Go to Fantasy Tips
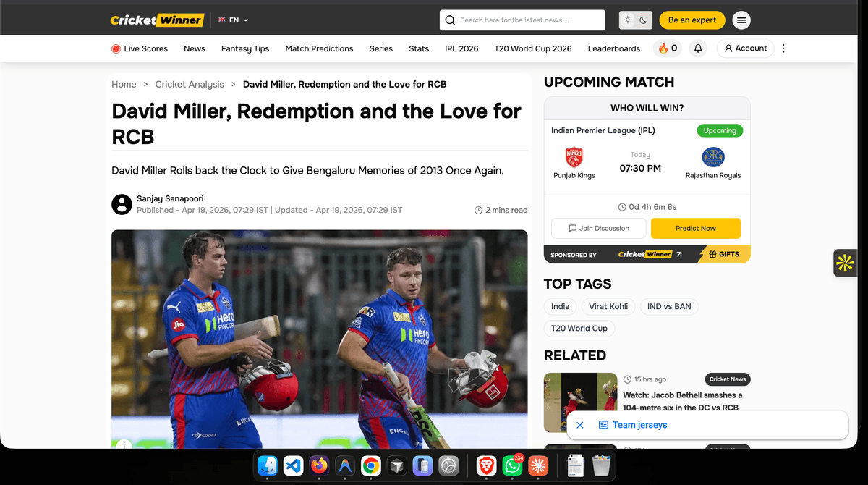The height and width of the screenshot is (485, 868). [x=245, y=48]
